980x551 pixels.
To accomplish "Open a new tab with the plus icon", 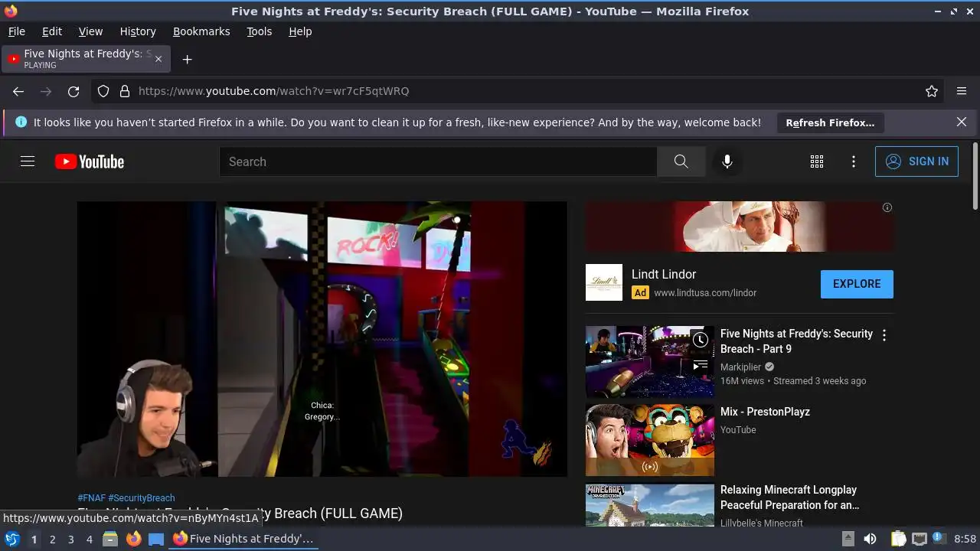I will 187,59.
